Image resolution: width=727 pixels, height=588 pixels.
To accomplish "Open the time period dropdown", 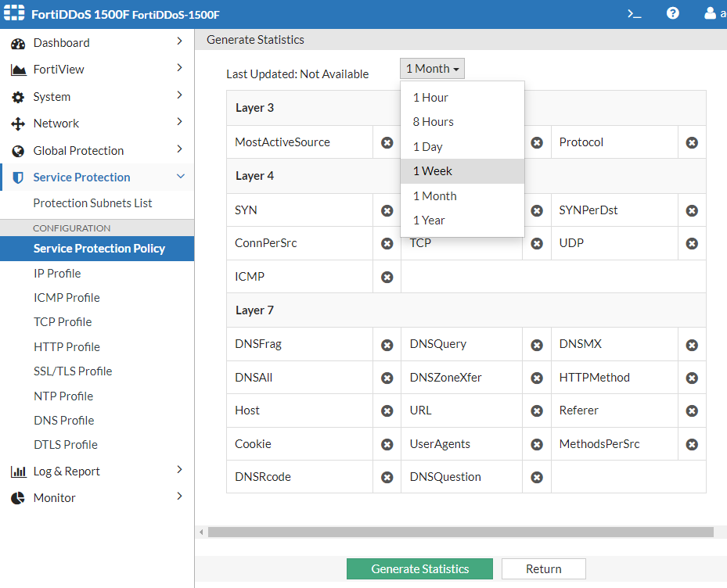I will point(432,68).
